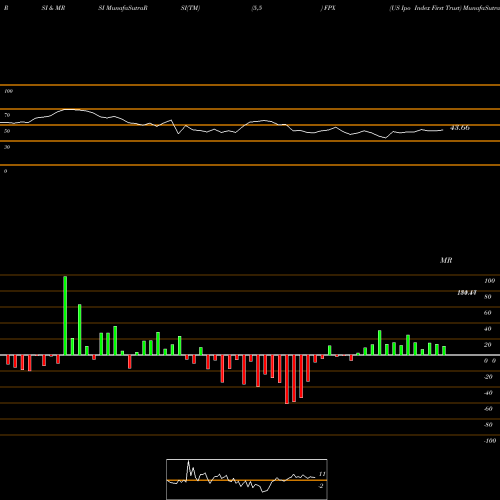500x500 pixels.
Task: Click the MR axis label -60
Action: coord(488,409)
